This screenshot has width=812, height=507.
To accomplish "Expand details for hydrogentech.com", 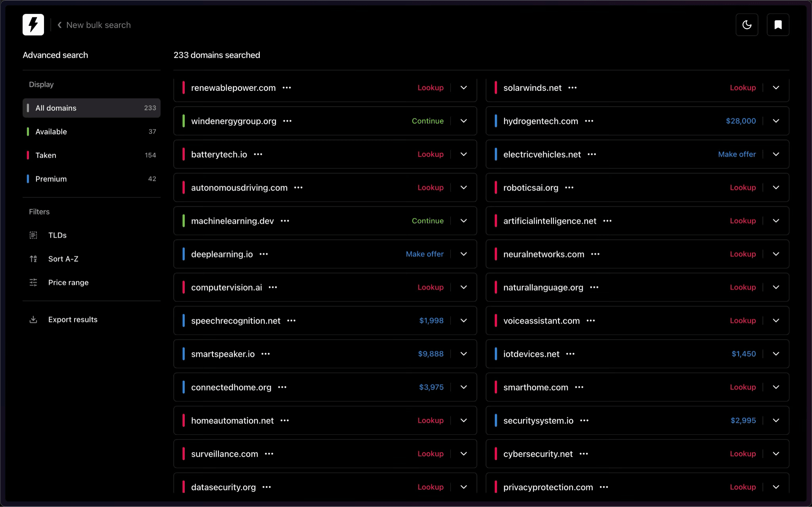I will click(x=776, y=121).
